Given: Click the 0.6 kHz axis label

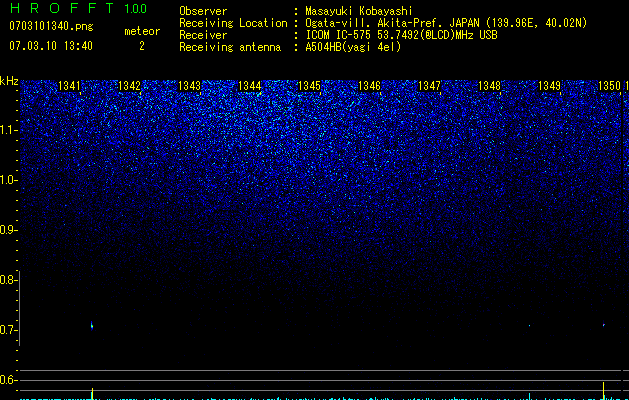Looking at the screenshot, I should 8,380.
